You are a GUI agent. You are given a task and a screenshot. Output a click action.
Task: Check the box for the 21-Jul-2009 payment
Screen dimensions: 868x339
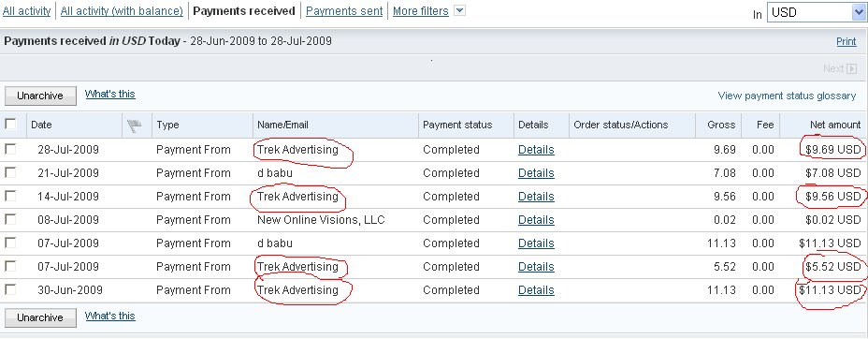(10, 172)
